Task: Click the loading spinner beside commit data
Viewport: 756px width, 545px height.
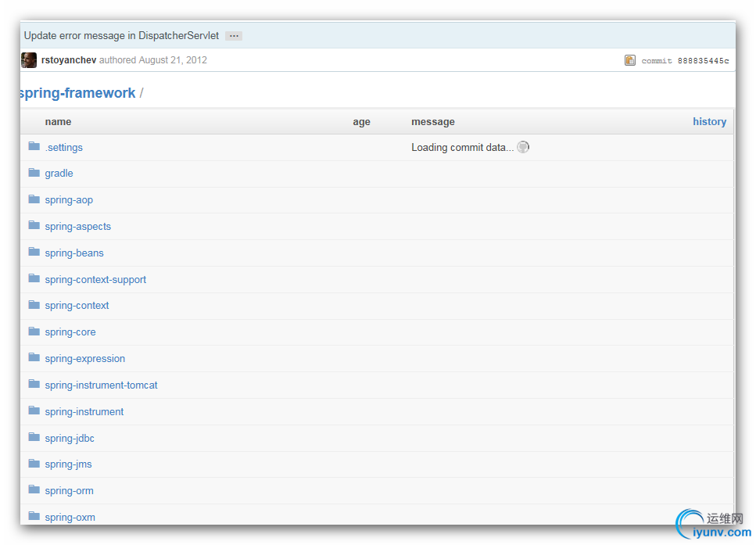Action: pyautogui.click(x=523, y=147)
